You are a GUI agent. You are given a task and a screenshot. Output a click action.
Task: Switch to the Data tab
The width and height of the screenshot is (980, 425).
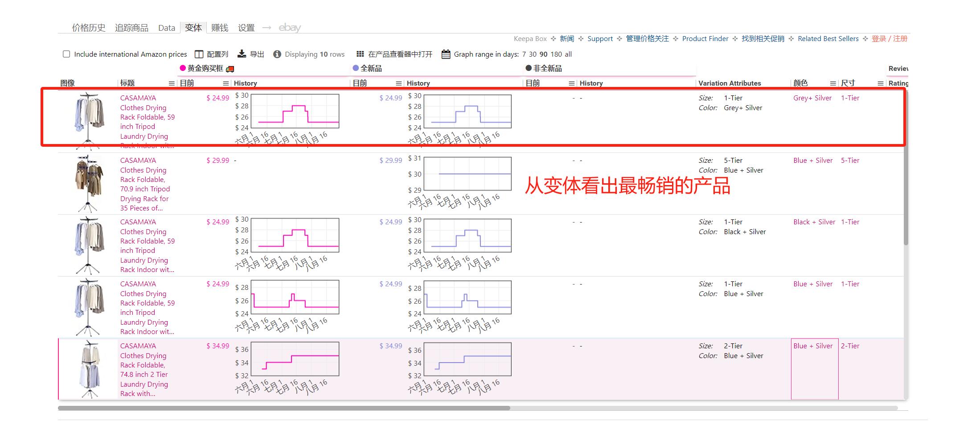click(x=167, y=28)
